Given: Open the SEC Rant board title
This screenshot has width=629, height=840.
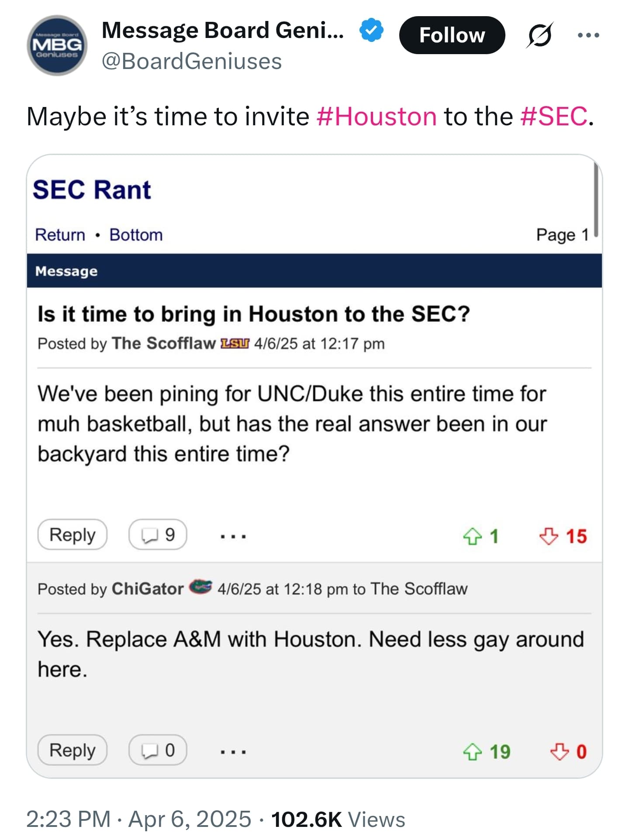Looking at the screenshot, I should point(92,190).
